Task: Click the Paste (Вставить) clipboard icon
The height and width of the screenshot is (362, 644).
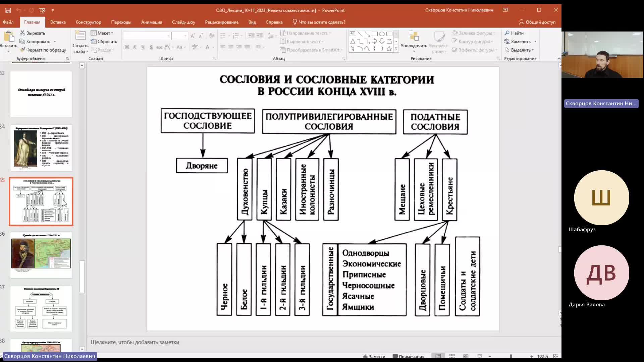Action: tap(9, 36)
